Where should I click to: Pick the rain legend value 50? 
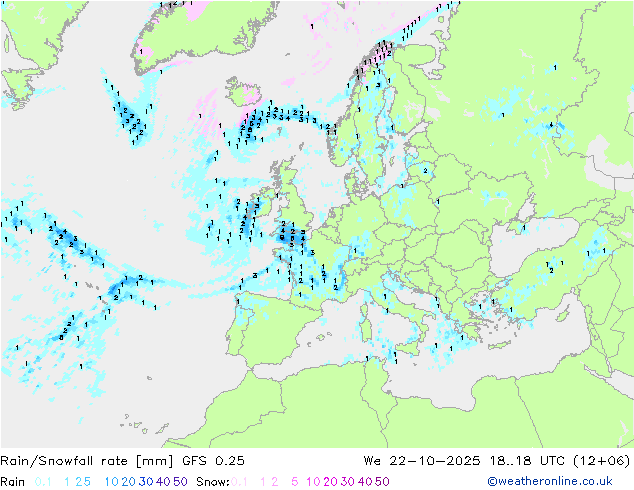coord(180,482)
